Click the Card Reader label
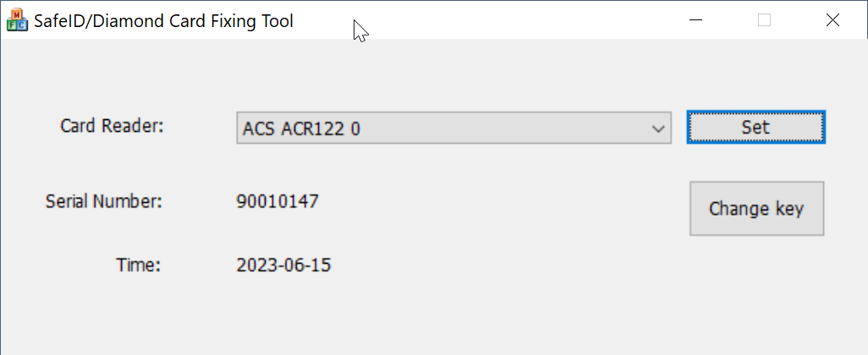 (111, 126)
